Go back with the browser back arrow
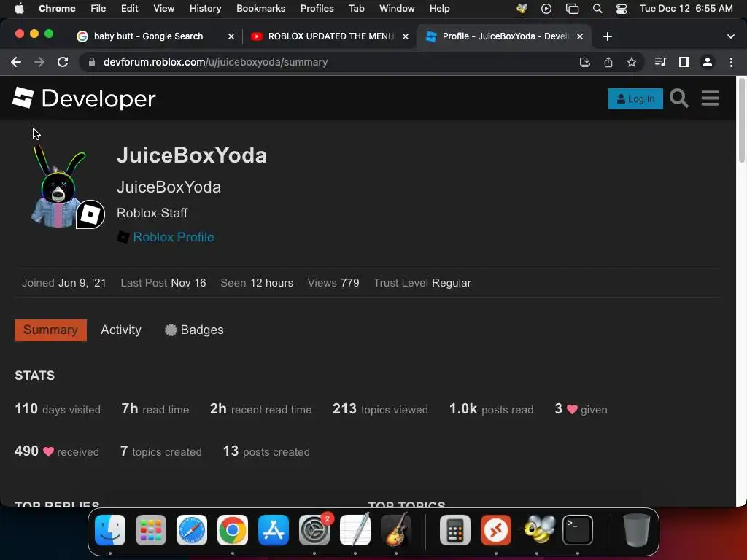The image size is (747, 560). [x=16, y=62]
